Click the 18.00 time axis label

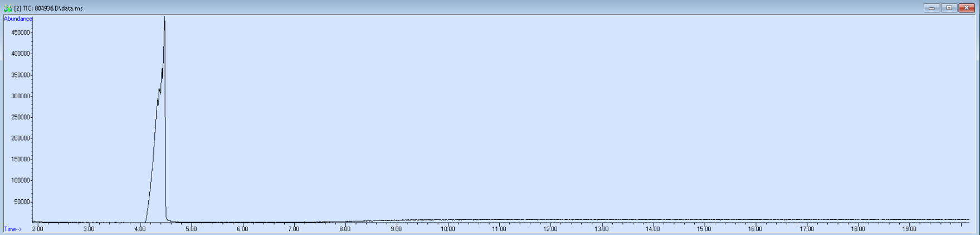pos(857,229)
